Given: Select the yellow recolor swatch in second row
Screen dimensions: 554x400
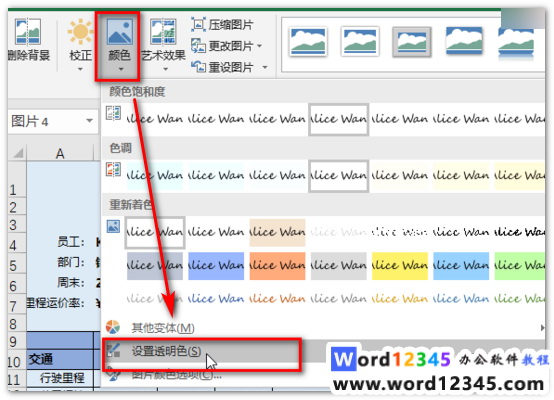Looking at the screenshot, I should click(x=400, y=266).
